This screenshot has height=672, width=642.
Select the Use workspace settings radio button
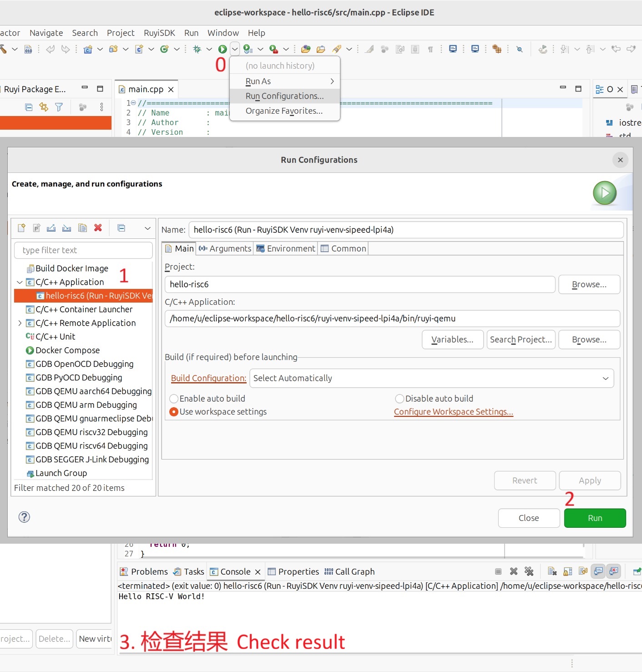click(x=173, y=412)
